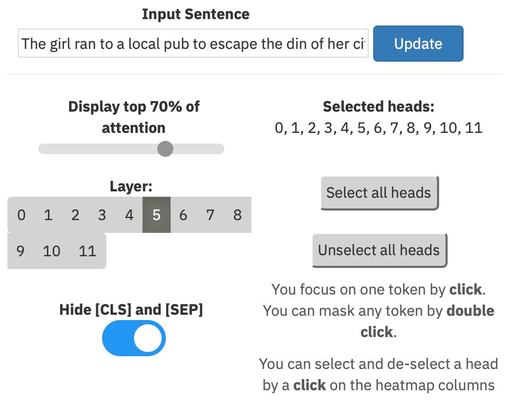Click the Input Sentence text field

pos(193,43)
